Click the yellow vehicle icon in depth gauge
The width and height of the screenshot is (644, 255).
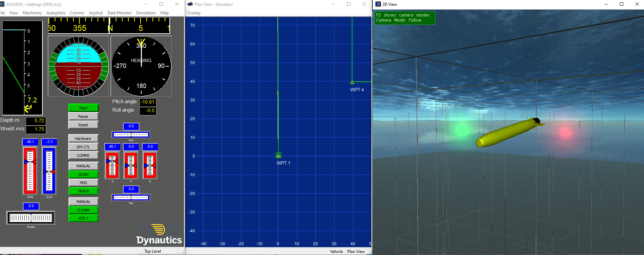tap(27, 108)
